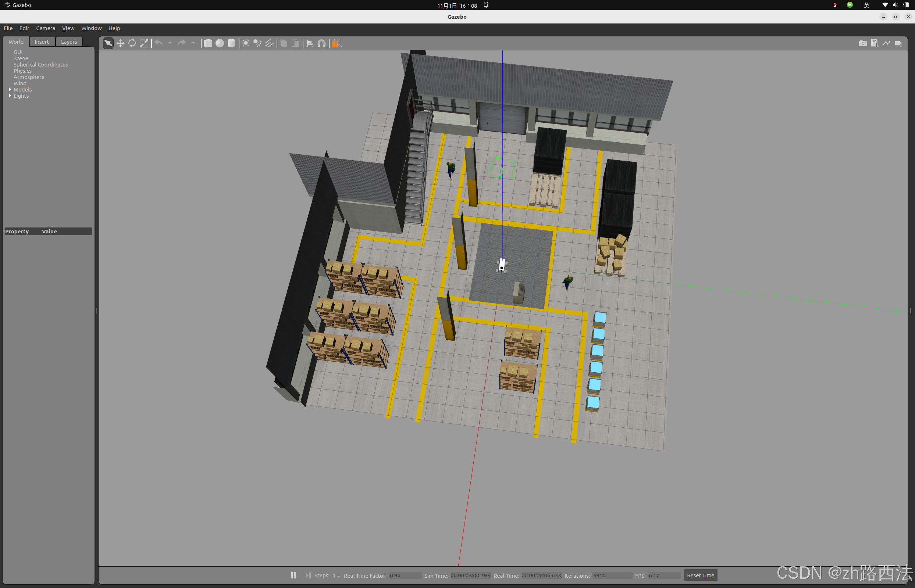Switch to the Insert tab
The image size is (915, 588).
42,42
